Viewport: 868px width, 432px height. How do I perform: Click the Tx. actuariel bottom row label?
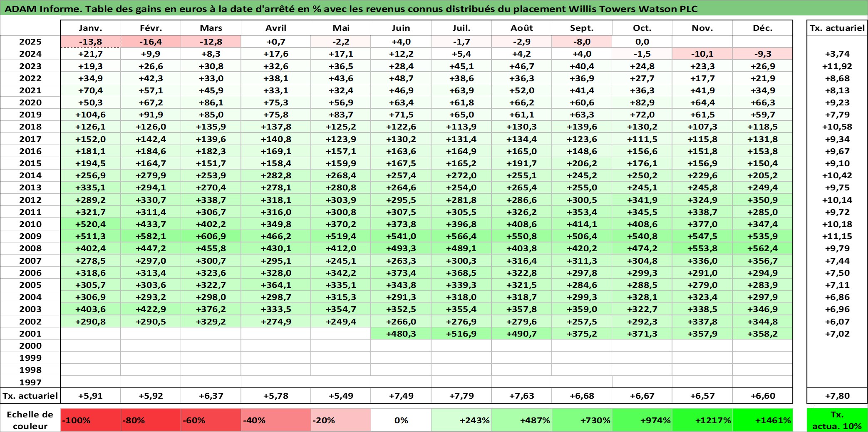pos(30,396)
